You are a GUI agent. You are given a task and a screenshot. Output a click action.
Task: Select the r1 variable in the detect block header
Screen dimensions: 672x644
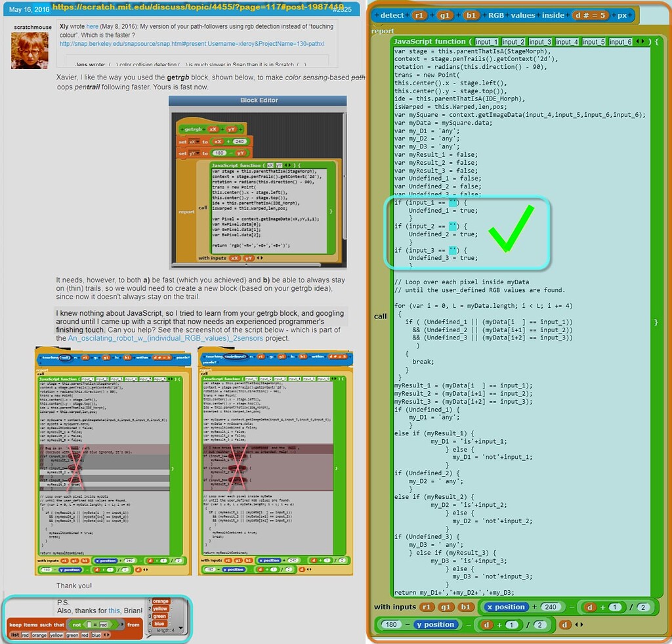[418, 14]
